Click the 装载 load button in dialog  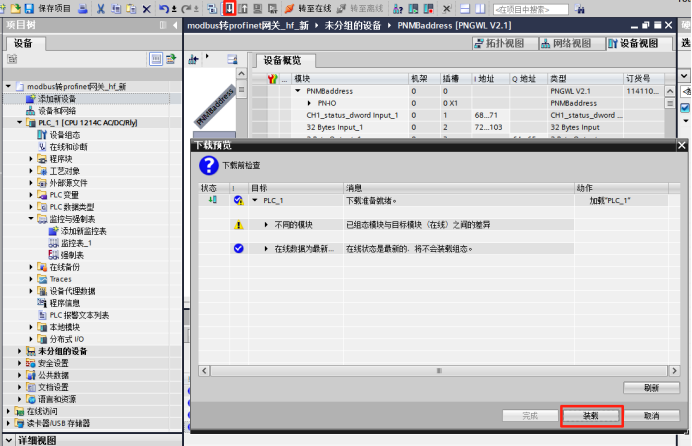pos(591,416)
